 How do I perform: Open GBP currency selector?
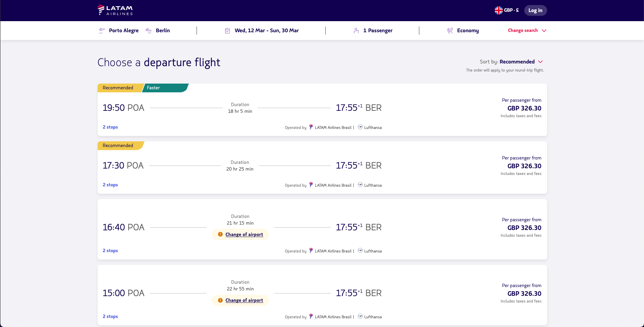507,10
